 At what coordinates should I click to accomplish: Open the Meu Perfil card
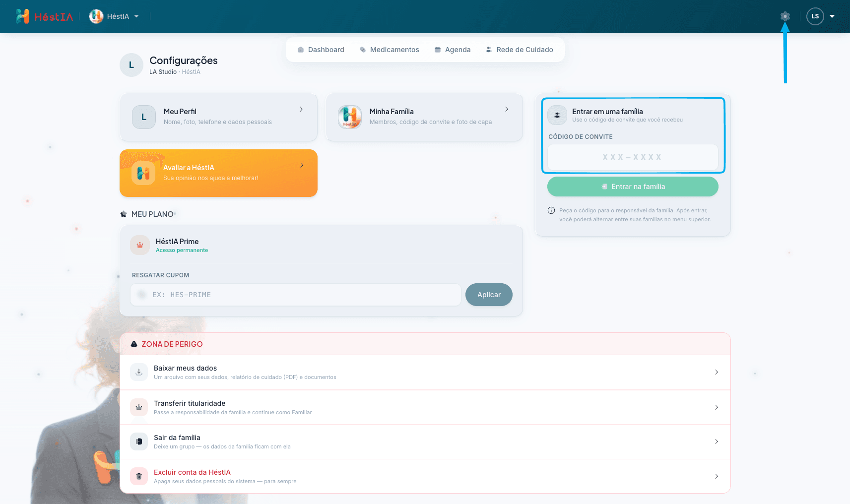(218, 117)
